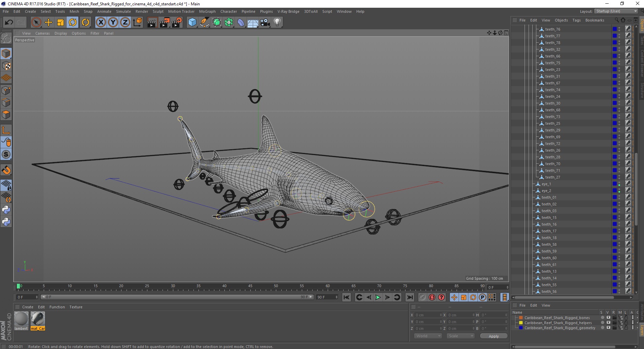Toggle the Y axis lock

113,22
